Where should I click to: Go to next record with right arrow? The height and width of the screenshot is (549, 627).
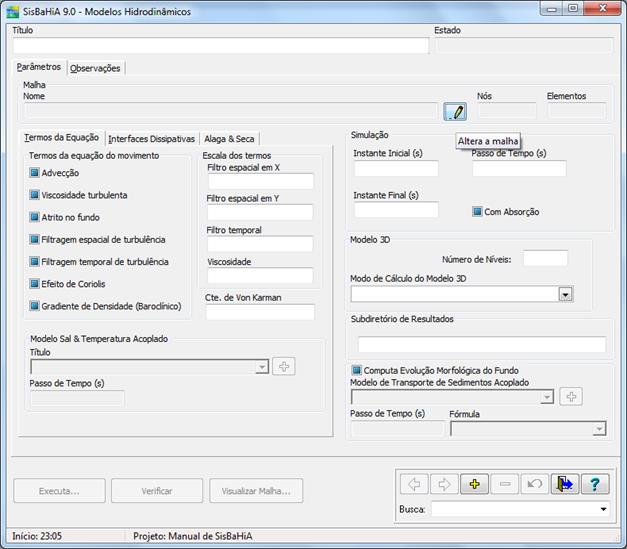point(444,484)
